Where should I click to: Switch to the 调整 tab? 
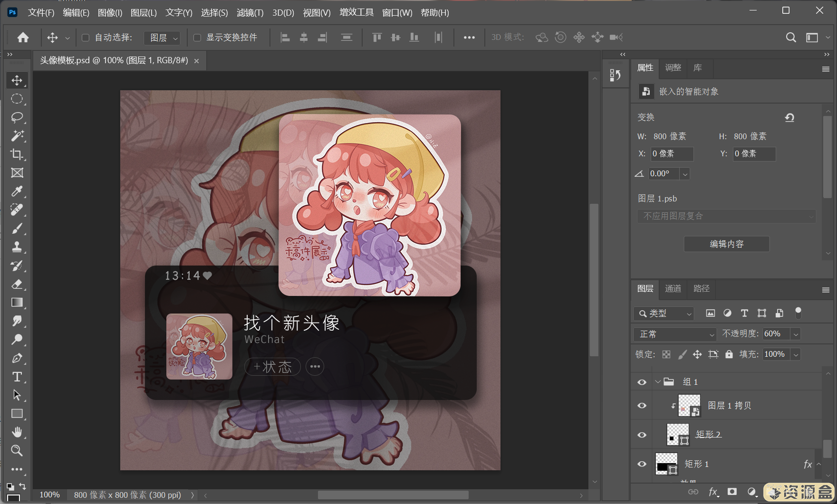click(x=673, y=68)
